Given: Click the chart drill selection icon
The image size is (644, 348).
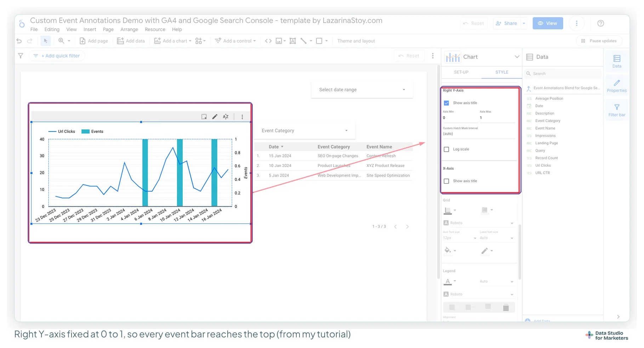Looking at the screenshot, I should point(204,117).
